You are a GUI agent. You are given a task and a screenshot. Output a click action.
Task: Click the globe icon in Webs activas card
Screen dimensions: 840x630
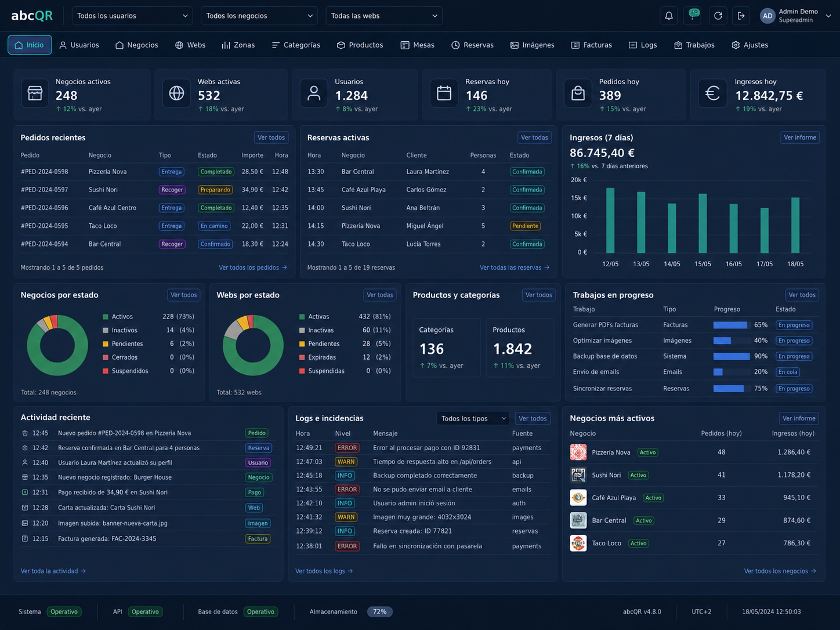coord(176,93)
